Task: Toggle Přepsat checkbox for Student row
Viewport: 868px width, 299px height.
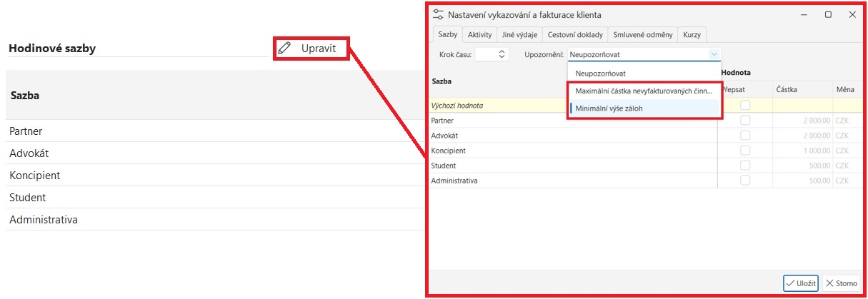Action: (x=745, y=166)
